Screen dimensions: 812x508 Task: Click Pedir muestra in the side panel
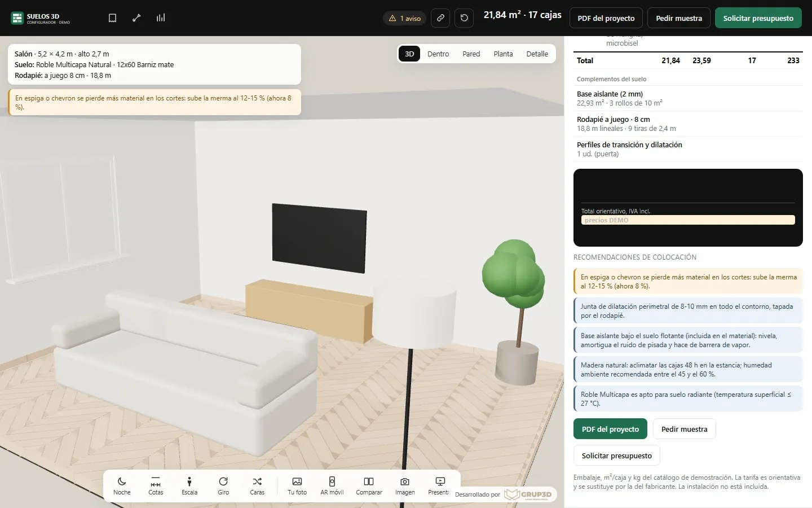coord(684,429)
